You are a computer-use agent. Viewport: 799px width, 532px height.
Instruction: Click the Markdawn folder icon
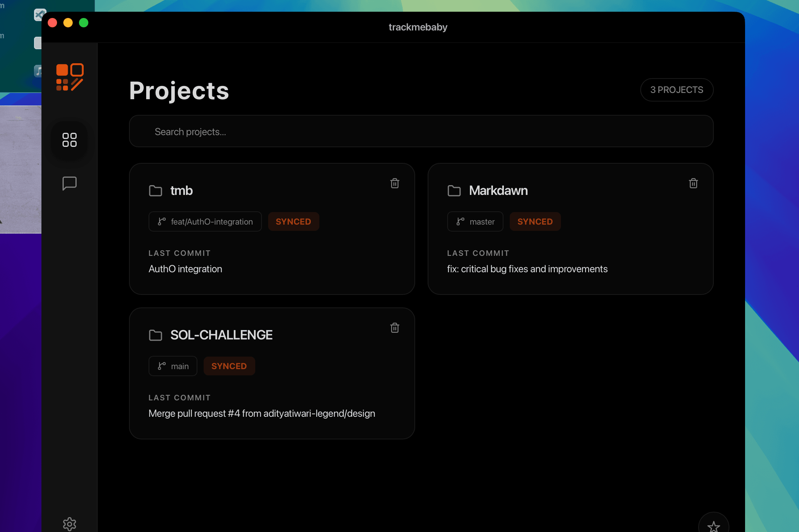click(x=454, y=191)
